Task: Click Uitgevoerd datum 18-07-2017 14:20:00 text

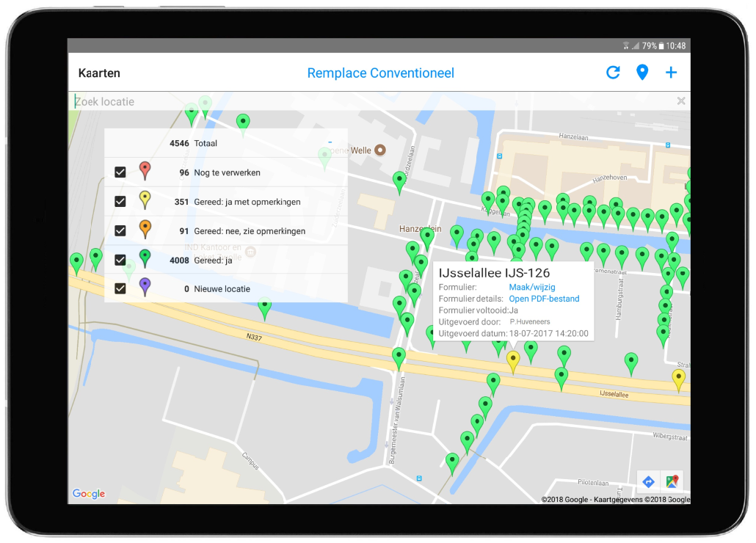Action: (x=514, y=333)
